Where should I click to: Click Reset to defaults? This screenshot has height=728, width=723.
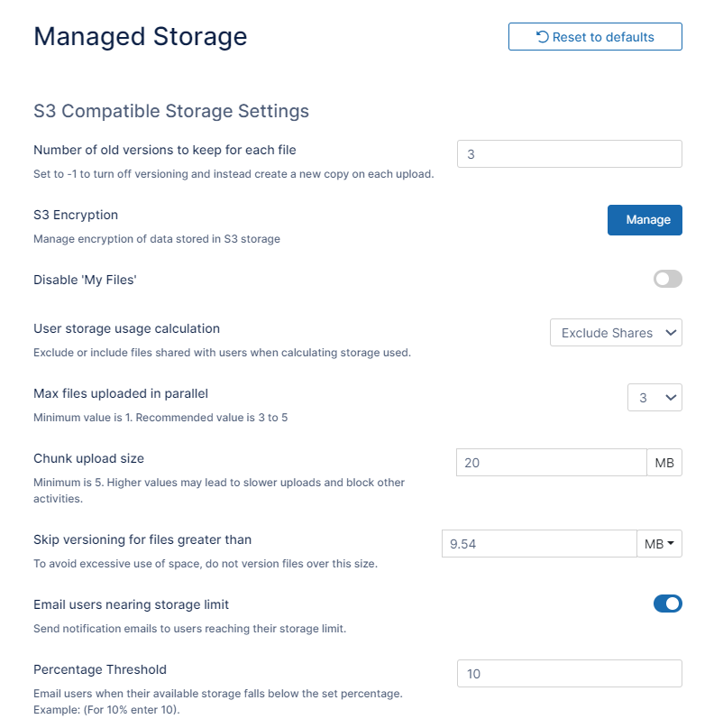coord(595,36)
